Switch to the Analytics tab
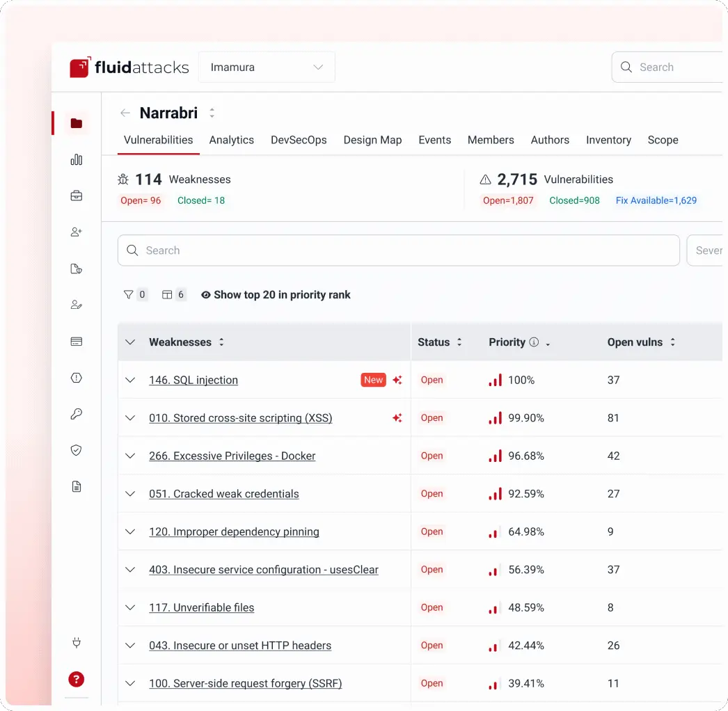 coord(231,140)
